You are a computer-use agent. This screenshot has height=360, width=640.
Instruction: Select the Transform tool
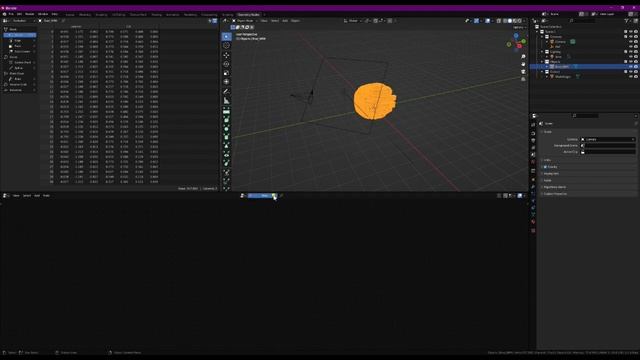pyautogui.click(x=227, y=82)
